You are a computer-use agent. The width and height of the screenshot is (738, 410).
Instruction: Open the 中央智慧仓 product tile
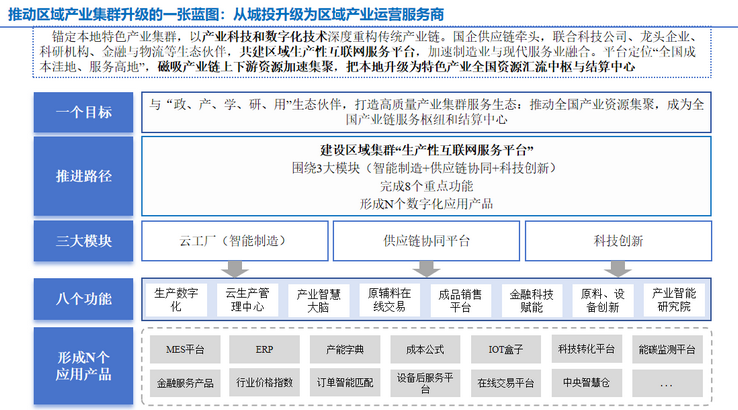[585, 382]
